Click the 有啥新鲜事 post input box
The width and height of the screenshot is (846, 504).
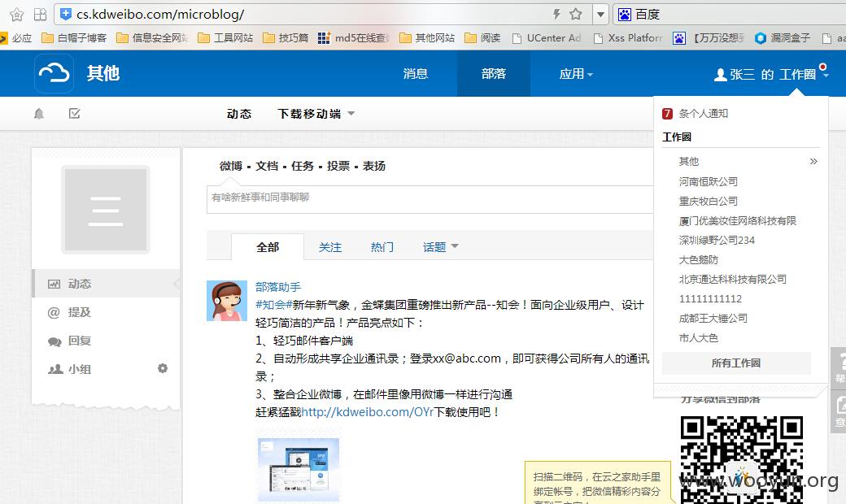(x=430, y=199)
